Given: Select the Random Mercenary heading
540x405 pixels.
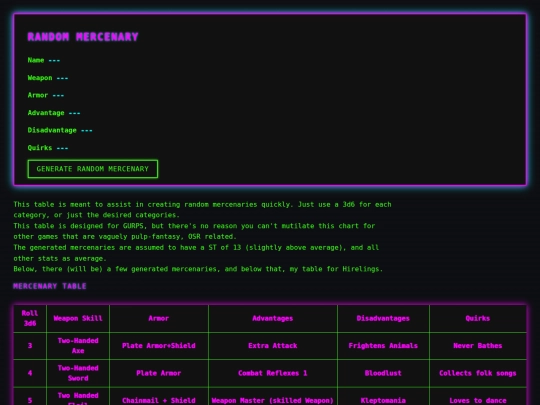Looking at the screenshot, I should pos(83,37).
